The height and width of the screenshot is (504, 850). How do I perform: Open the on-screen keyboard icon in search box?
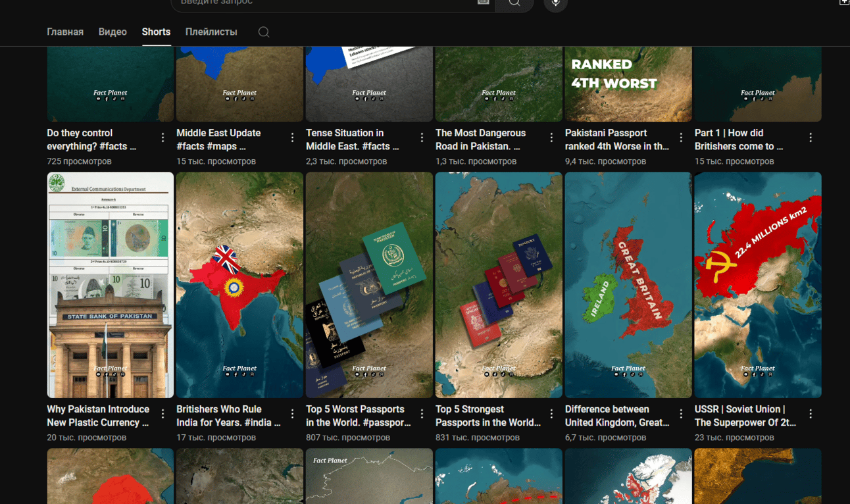point(484,3)
